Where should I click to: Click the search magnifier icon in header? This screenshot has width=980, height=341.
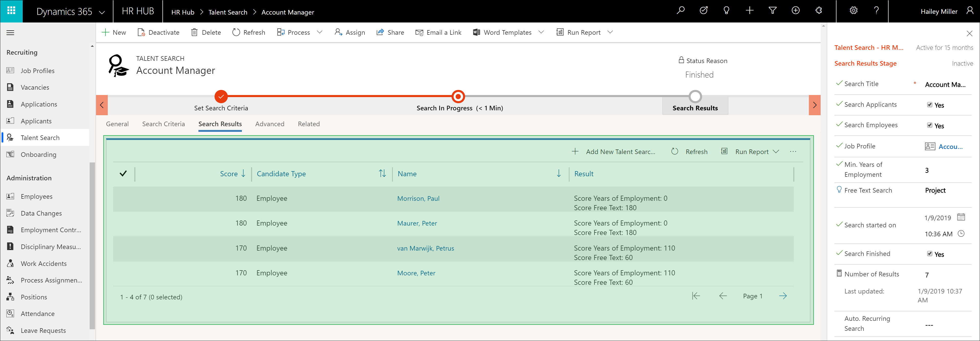point(681,11)
